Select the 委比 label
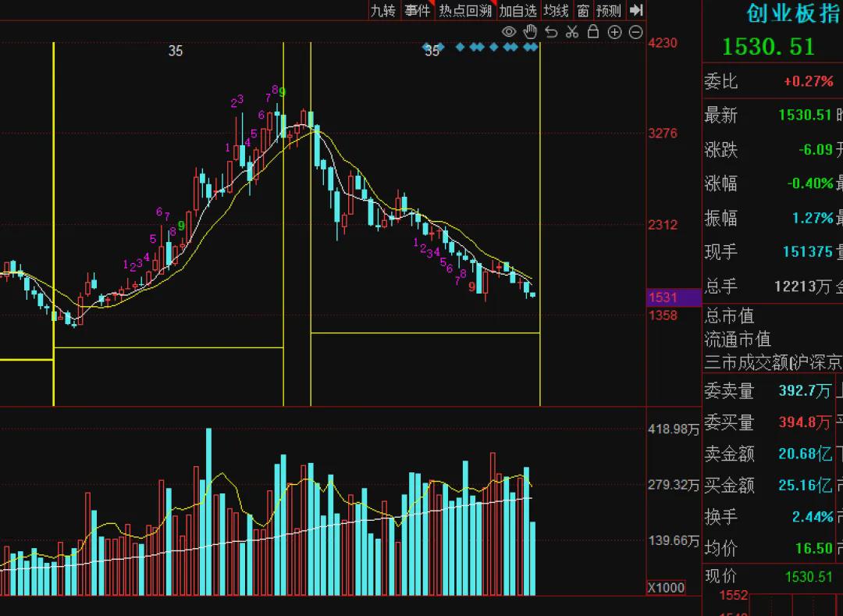 [721, 82]
